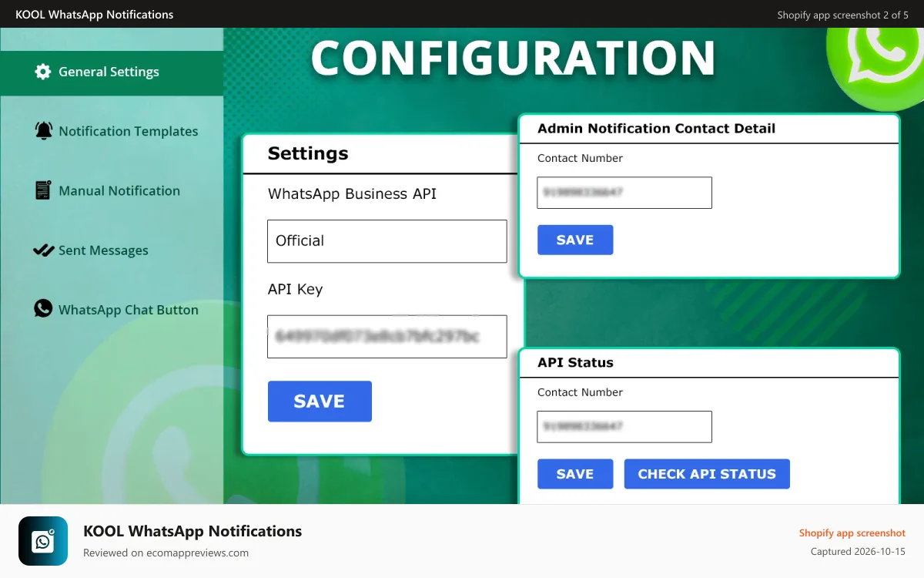This screenshot has height=578, width=924.
Task: Click the KOOL WhatsApp Notifications title bar text
Action: [95, 15]
